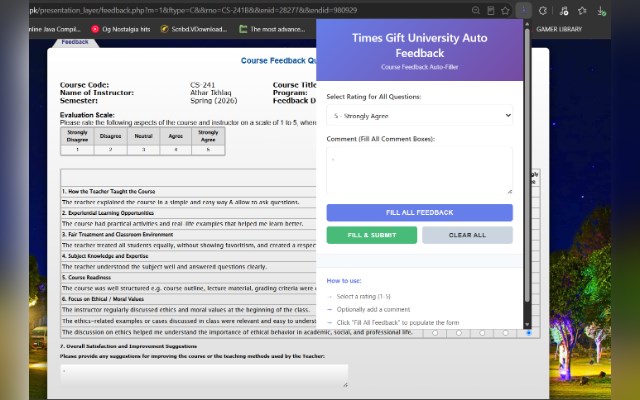
Task: Click the highlighted Auto Feedback extension icon
Action: [524, 11]
